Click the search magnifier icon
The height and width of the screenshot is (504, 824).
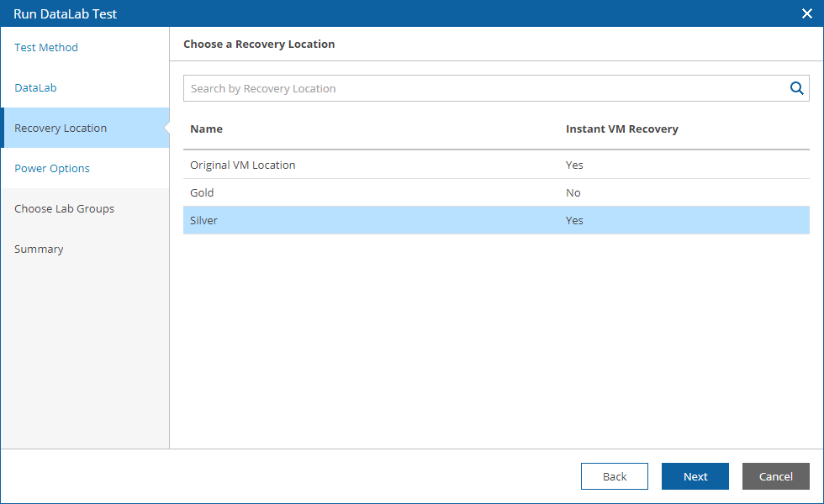coord(797,88)
